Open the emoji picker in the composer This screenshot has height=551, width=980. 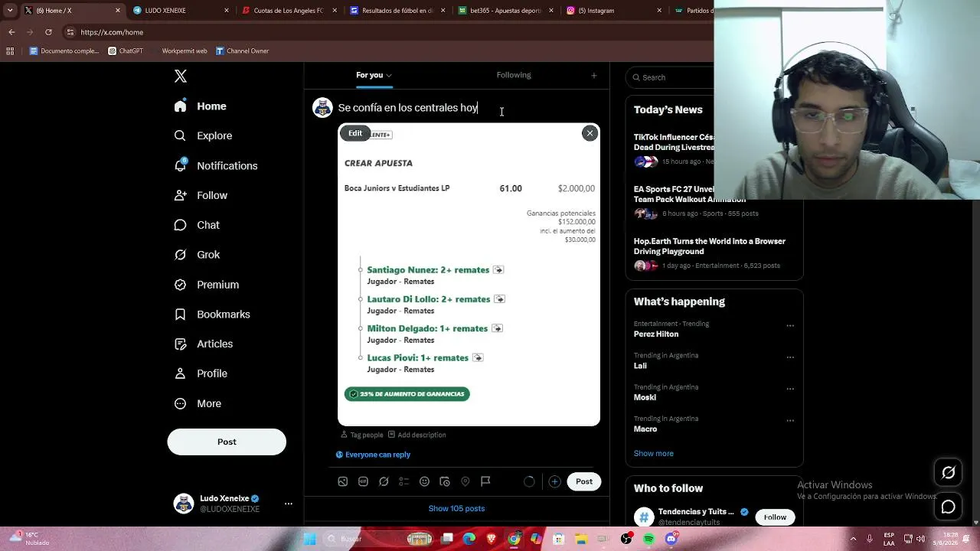pyautogui.click(x=424, y=481)
